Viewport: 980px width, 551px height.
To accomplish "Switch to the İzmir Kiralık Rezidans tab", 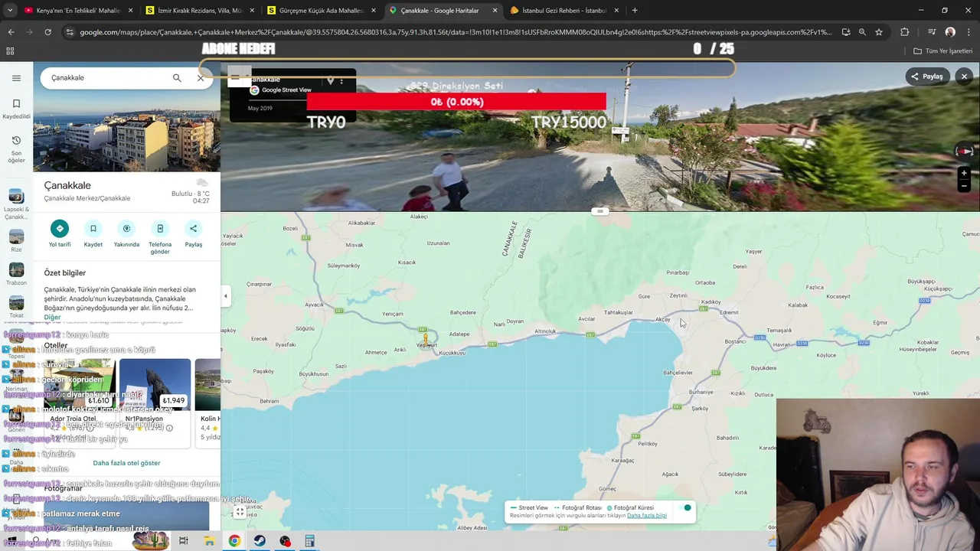I will click(x=199, y=11).
